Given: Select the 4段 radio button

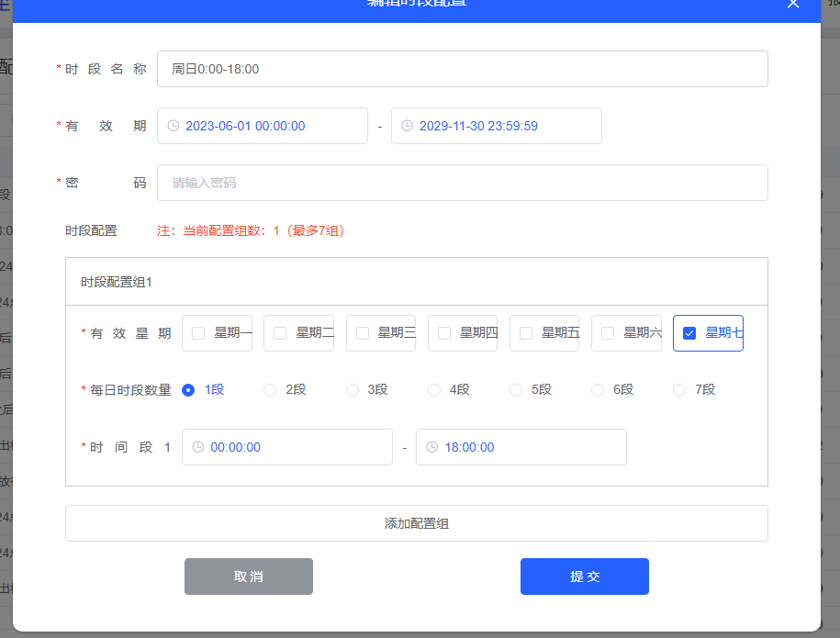Looking at the screenshot, I should click(x=434, y=389).
